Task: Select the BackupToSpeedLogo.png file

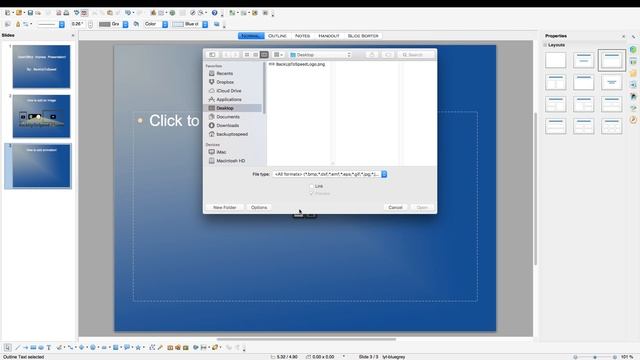Action: pos(297,64)
